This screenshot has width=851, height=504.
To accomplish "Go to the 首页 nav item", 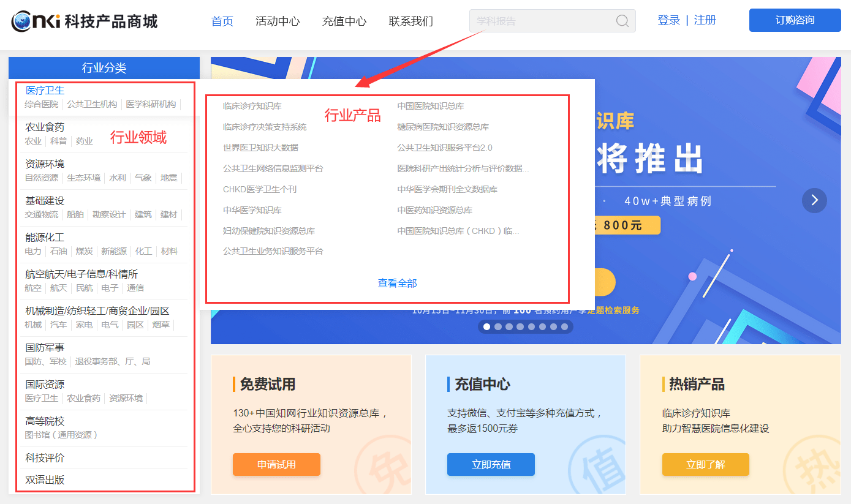I will (222, 21).
